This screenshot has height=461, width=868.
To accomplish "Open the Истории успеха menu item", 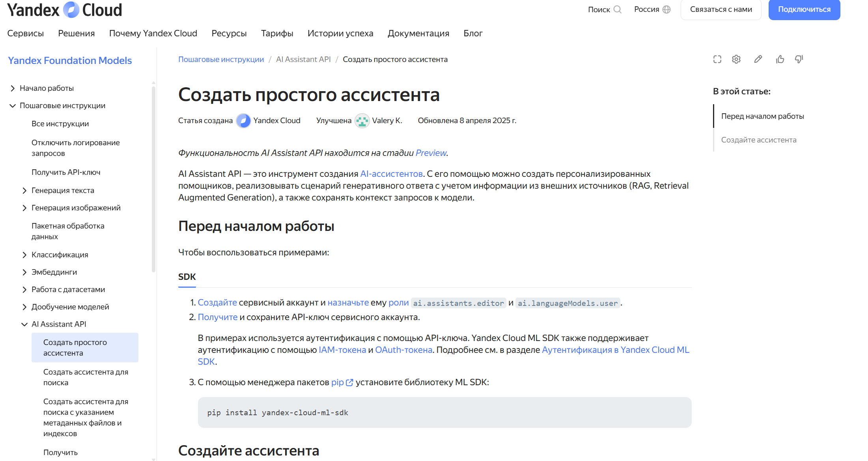I will tap(340, 34).
